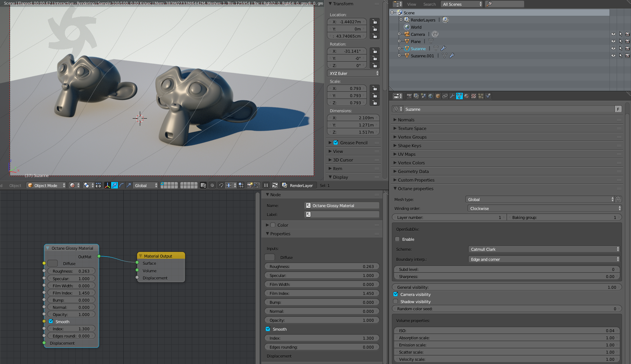Open the XYZ Euler rotation mode dropdown
The image size is (631, 364).
pos(353,73)
